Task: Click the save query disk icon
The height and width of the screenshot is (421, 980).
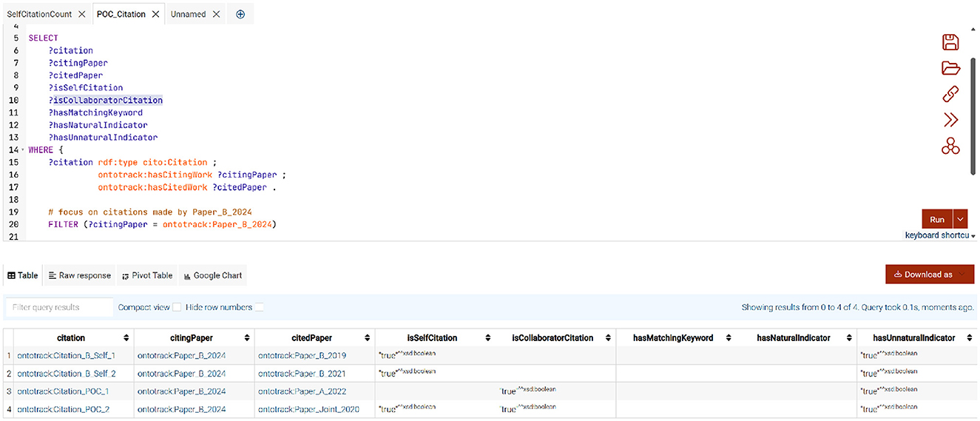Action: tap(950, 42)
